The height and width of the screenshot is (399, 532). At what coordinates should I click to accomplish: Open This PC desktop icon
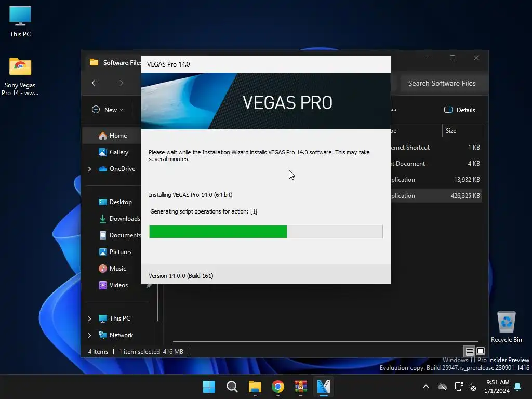[x=20, y=22]
